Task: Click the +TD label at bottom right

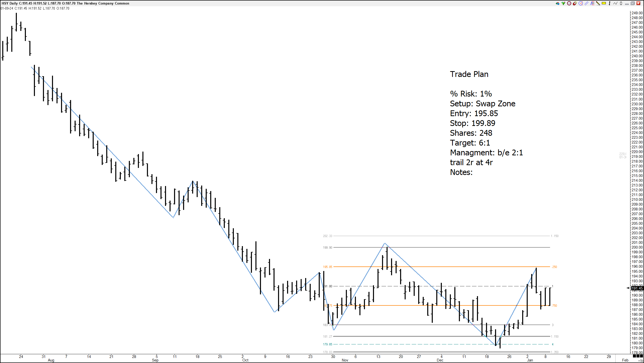Action: coord(641,361)
